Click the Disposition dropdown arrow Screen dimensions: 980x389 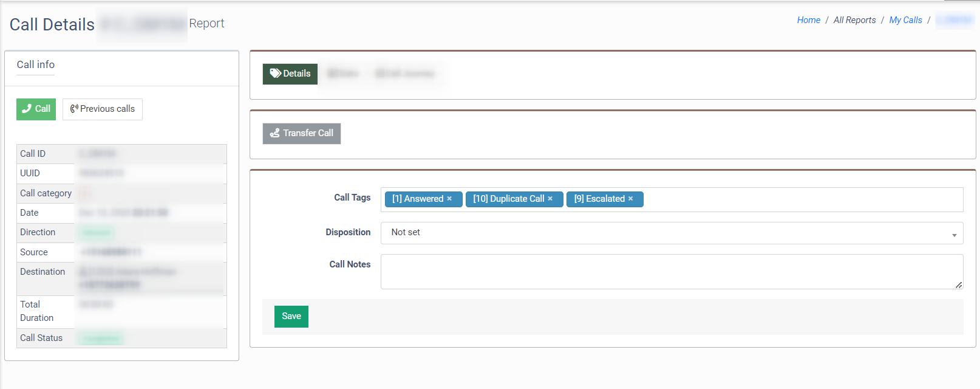point(954,235)
